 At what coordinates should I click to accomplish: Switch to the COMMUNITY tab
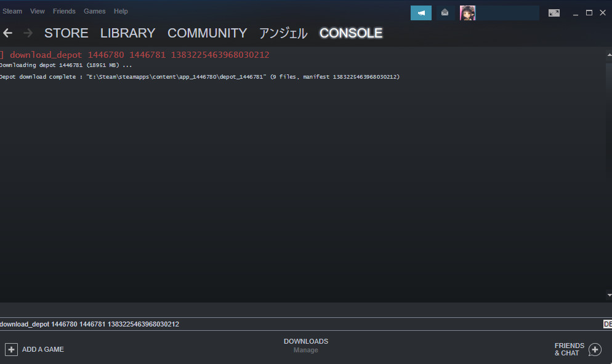(207, 33)
